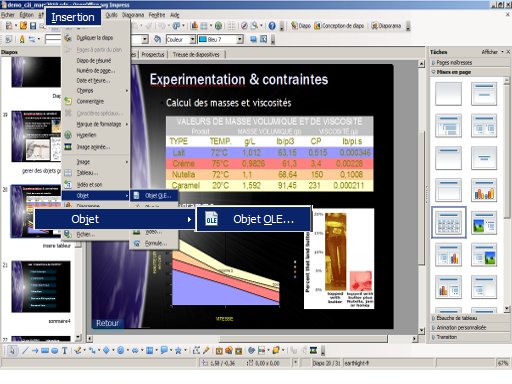Open the Bleu 7 color dropdown
Screen dimensions: 512x384
coord(220,39)
